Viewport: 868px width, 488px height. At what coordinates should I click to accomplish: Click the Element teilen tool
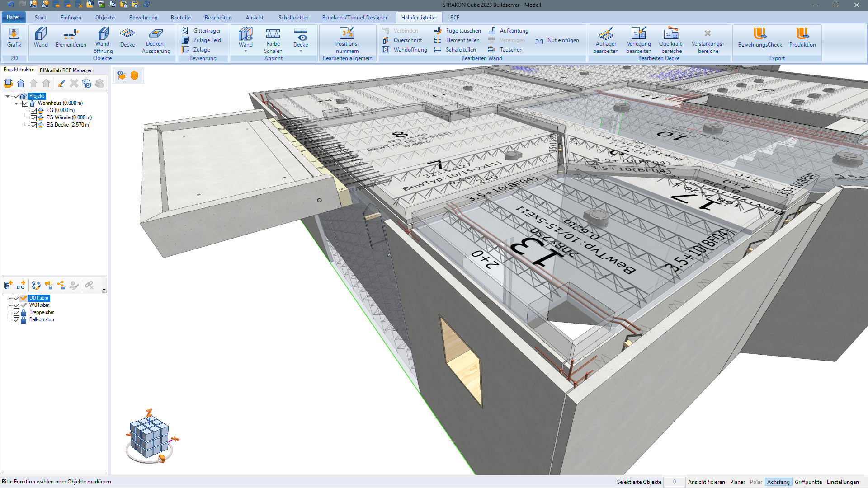pos(457,40)
